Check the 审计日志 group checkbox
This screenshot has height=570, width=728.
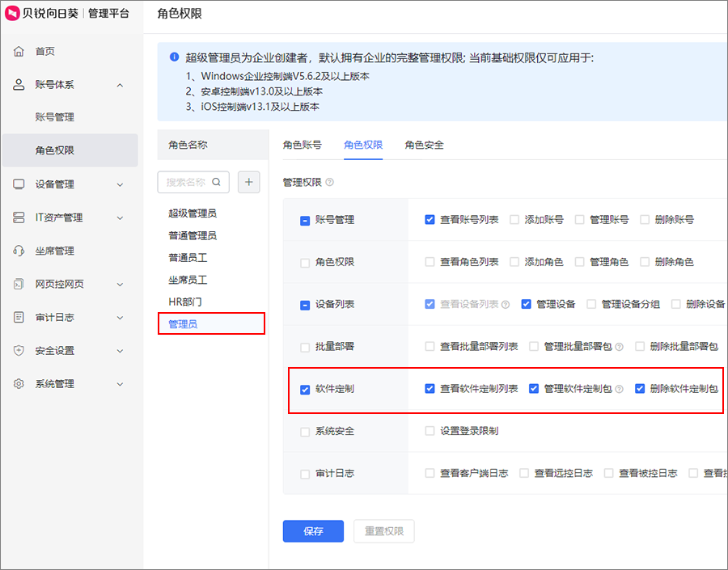pyautogui.click(x=305, y=474)
